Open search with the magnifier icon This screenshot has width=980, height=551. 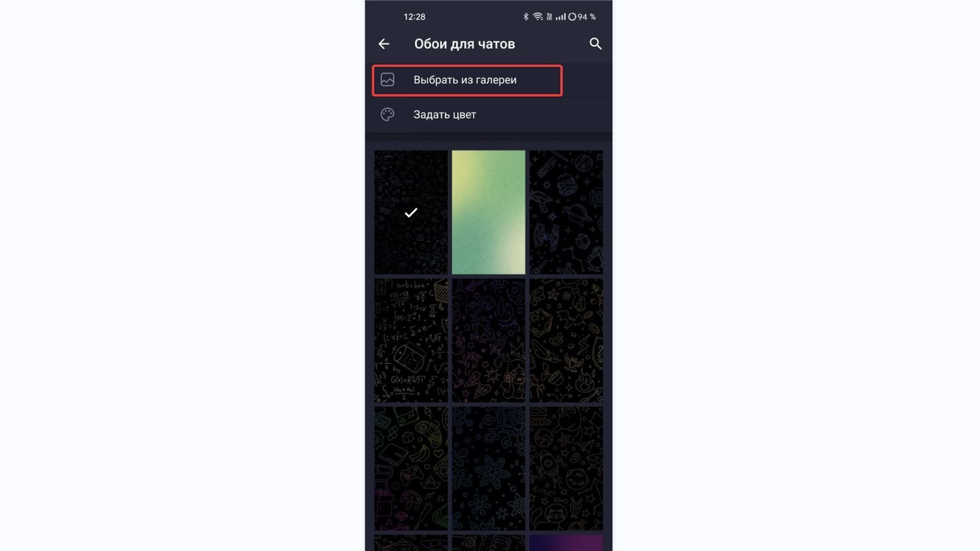pos(595,44)
